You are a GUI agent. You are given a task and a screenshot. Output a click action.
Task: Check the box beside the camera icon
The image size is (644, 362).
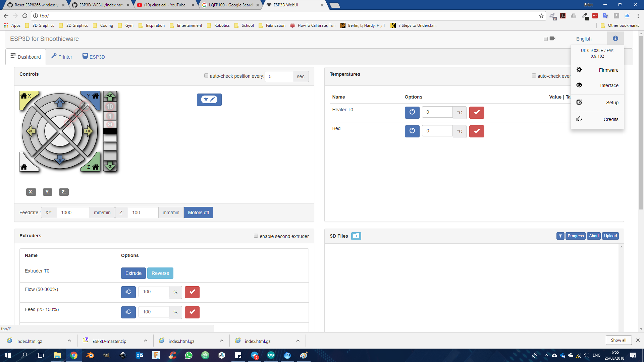click(x=545, y=39)
